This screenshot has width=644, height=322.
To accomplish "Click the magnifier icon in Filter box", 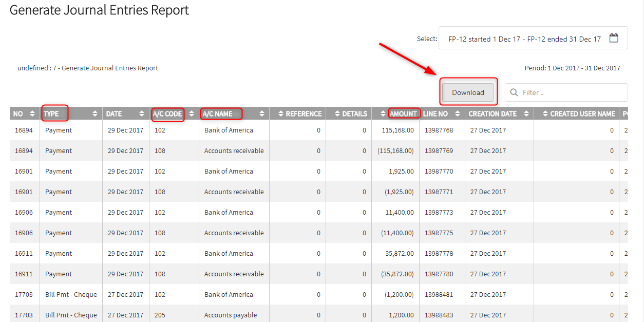I will pos(514,92).
